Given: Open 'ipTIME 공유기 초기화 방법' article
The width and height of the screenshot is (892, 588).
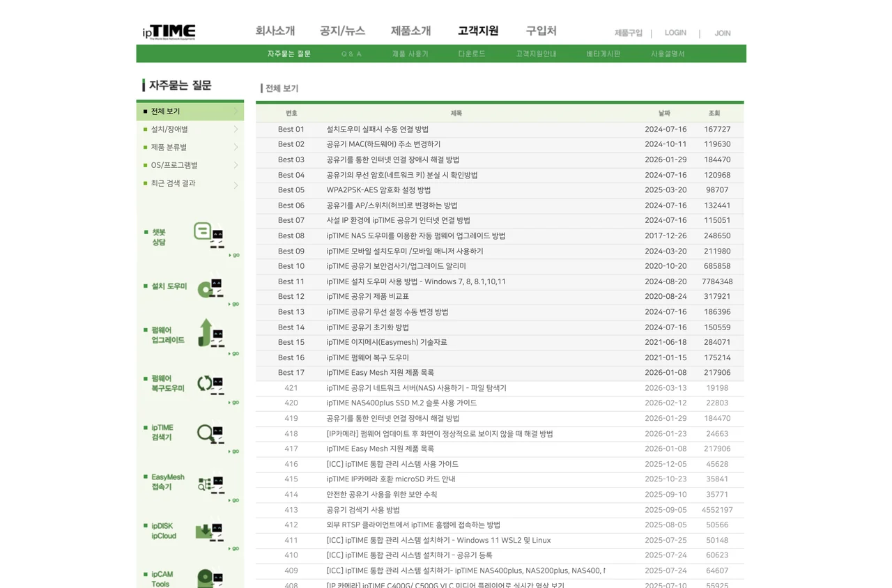Looking at the screenshot, I should point(368,327).
